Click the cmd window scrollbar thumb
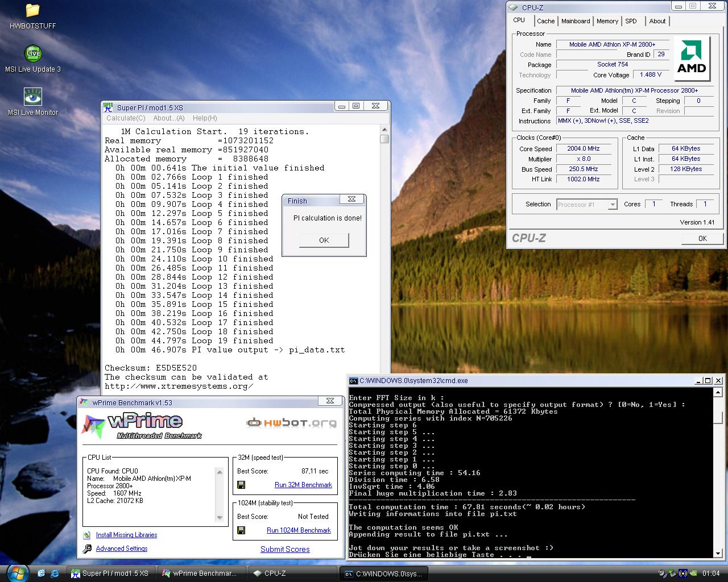 click(x=718, y=418)
